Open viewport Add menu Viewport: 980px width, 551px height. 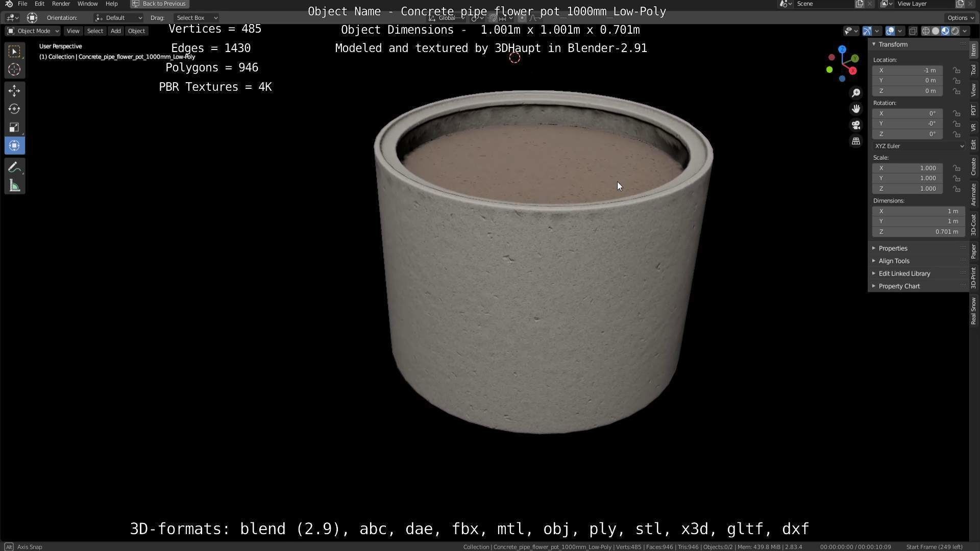[116, 31]
